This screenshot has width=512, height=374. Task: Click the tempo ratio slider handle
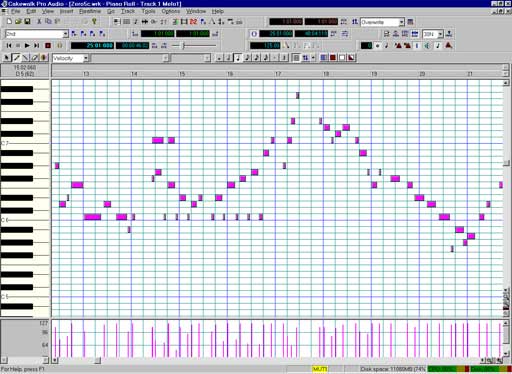pyautogui.click(x=184, y=46)
